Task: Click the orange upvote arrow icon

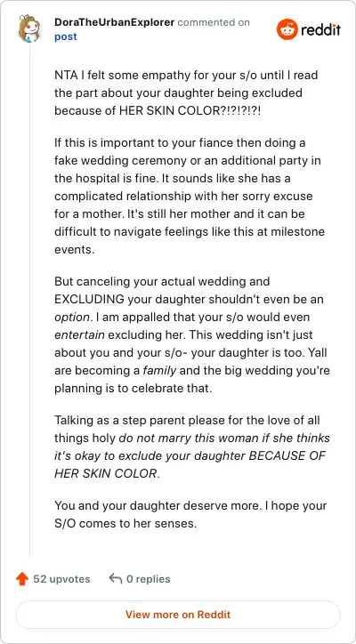Action: (21, 579)
